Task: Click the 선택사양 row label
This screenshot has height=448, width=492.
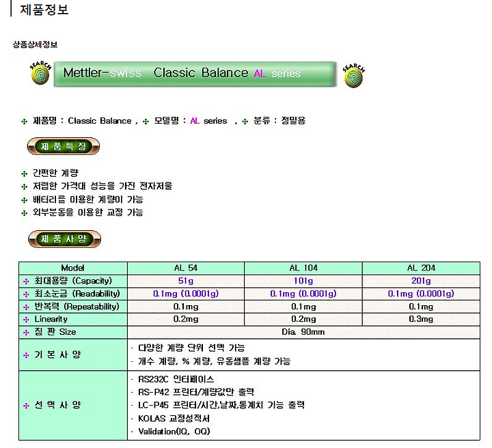Action: pos(57,405)
